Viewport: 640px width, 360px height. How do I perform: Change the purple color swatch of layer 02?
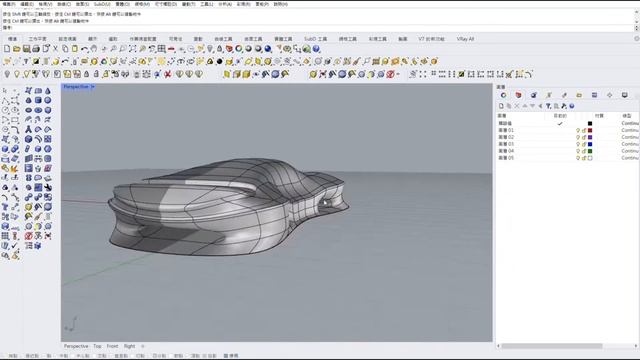coord(590,137)
